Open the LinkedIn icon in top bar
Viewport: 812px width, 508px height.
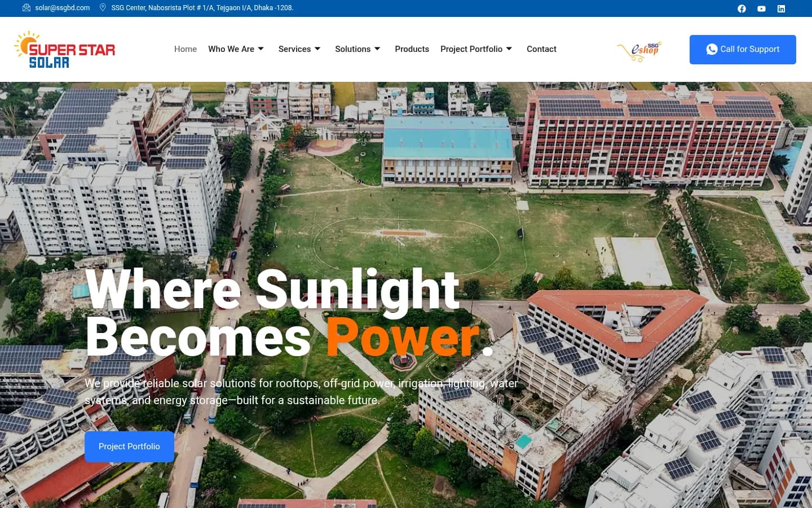coord(781,8)
